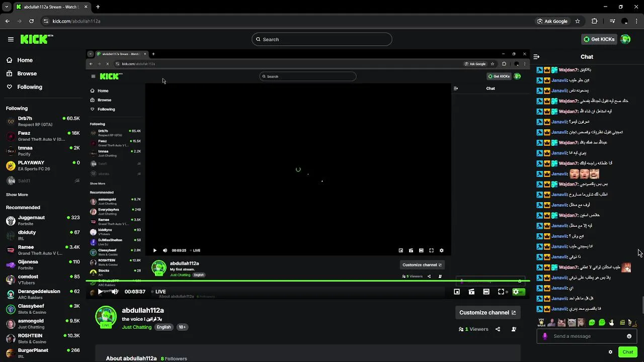Viewport: 644px width, 362px height.
Task: Open the tmnaa channel avatar
Action: click(x=11, y=151)
